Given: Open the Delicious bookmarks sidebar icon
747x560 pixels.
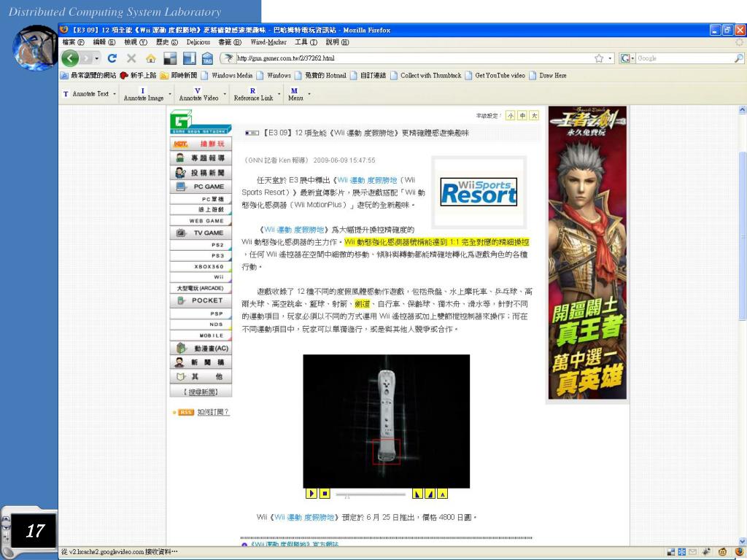Looking at the screenshot, I should point(189,58).
